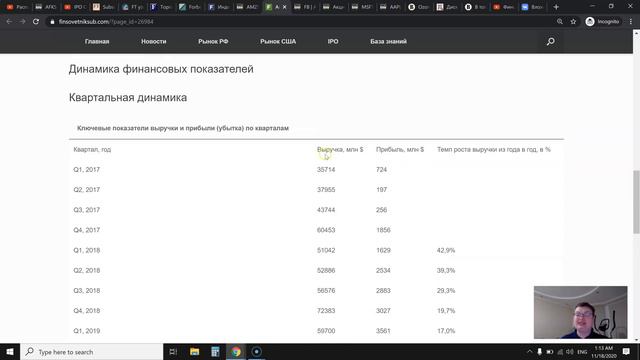Show hidden system tray icons
Viewport: 640px width, 360px height.
529,351
